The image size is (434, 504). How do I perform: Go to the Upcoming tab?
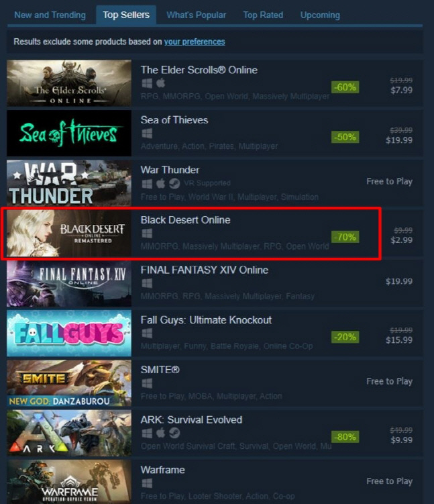pos(320,15)
